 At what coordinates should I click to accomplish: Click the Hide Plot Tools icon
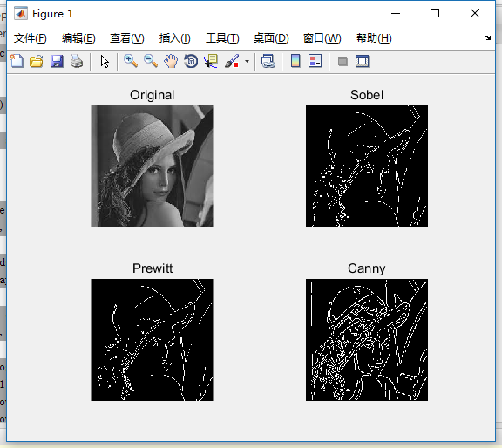pyautogui.click(x=343, y=61)
